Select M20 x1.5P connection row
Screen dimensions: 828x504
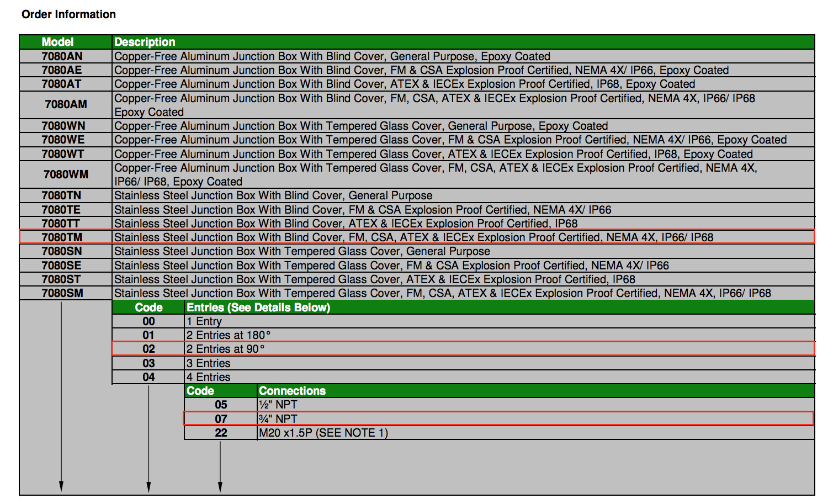point(499,433)
